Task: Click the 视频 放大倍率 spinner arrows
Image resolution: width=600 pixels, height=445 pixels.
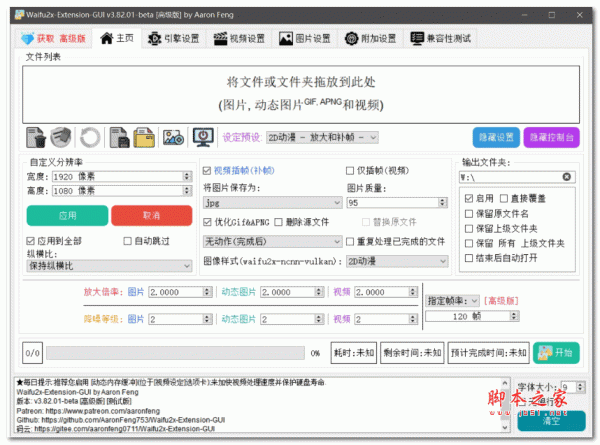Action: point(412,292)
